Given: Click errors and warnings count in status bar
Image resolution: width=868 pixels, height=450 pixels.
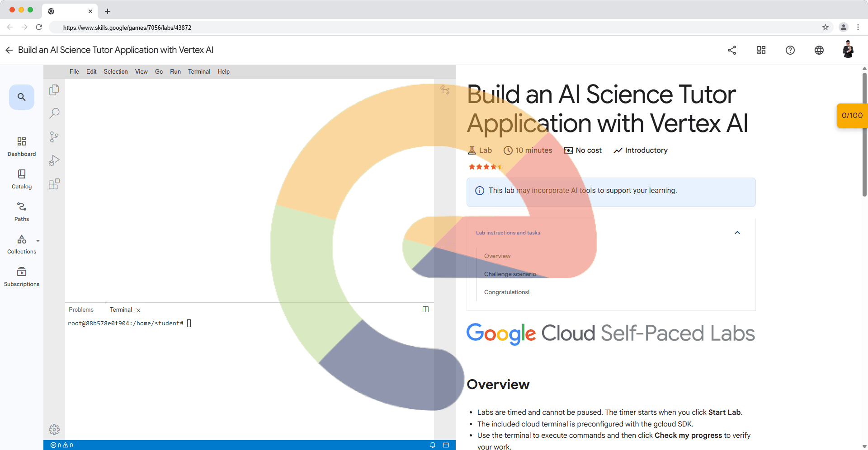Looking at the screenshot, I should (x=62, y=445).
